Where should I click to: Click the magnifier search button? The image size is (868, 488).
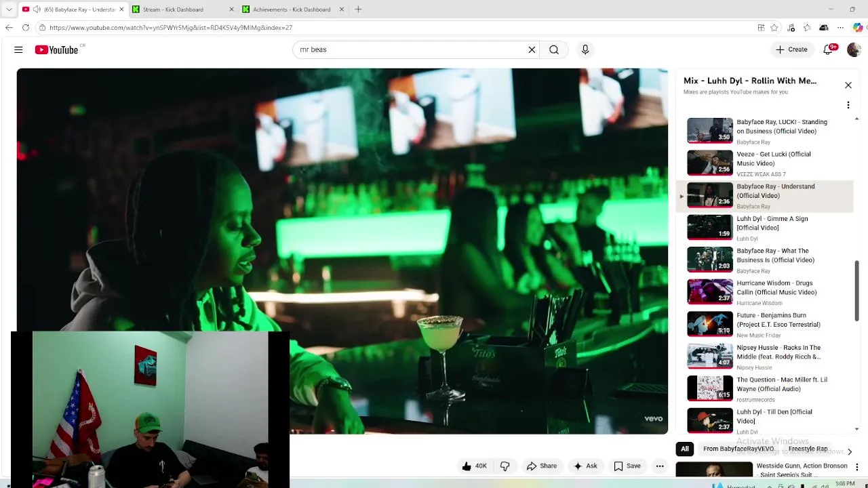pos(554,49)
